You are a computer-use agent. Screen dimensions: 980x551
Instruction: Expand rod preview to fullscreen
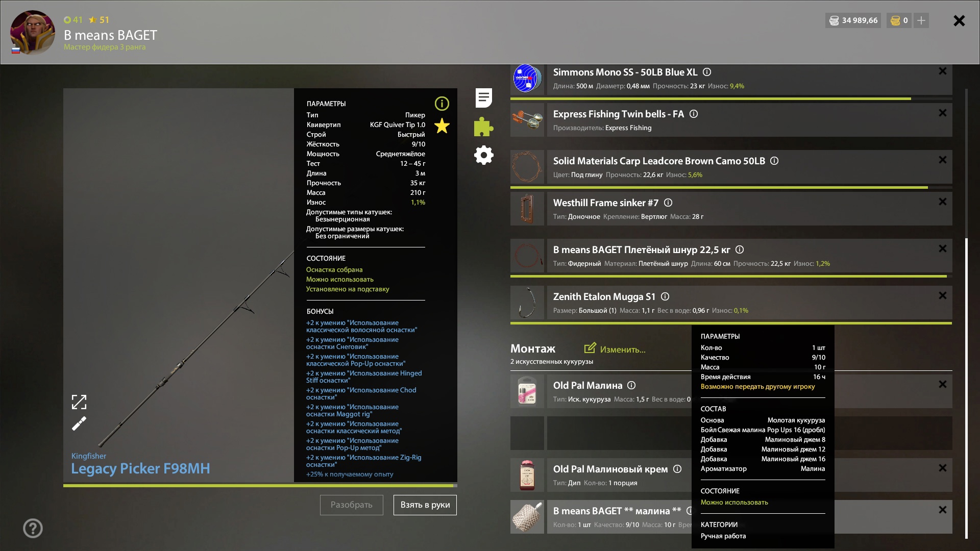pyautogui.click(x=79, y=402)
